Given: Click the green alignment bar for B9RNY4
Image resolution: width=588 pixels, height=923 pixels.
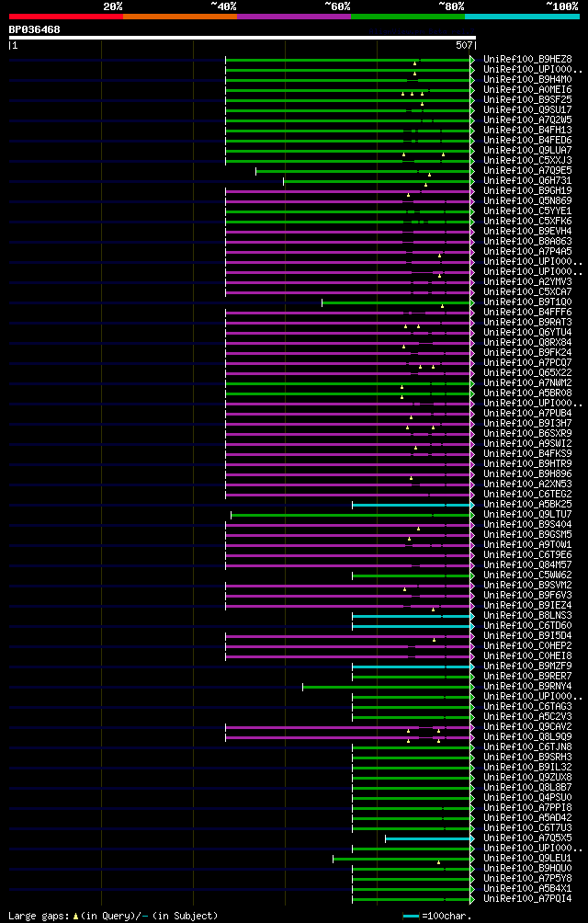Looking at the screenshot, I should pyautogui.click(x=386, y=687).
